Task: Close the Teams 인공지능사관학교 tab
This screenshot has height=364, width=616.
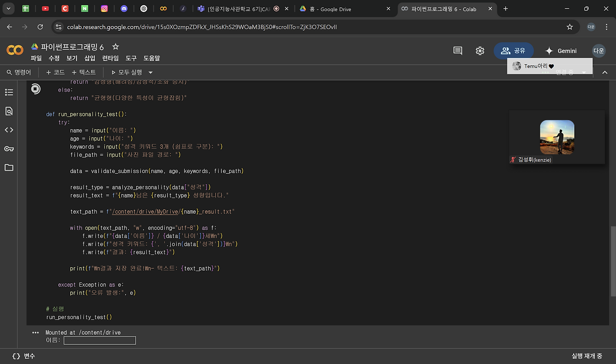Action: pyautogui.click(x=287, y=9)
